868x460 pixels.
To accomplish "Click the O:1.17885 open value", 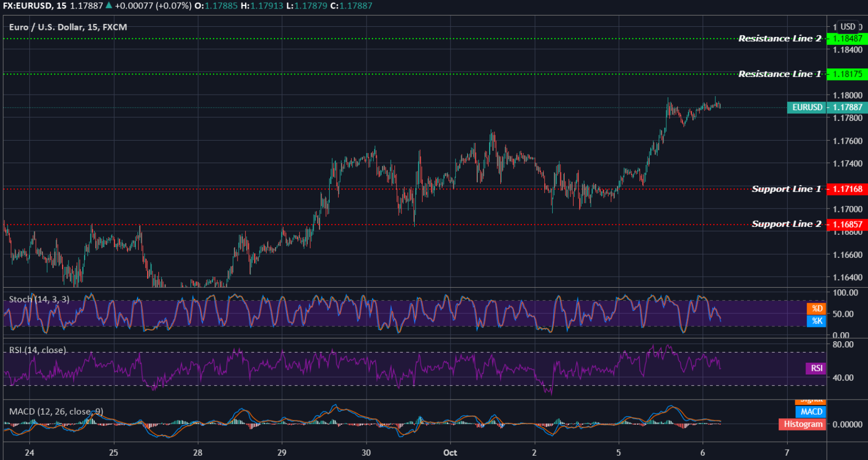I will pyautogui.click(x=216, y=6).
